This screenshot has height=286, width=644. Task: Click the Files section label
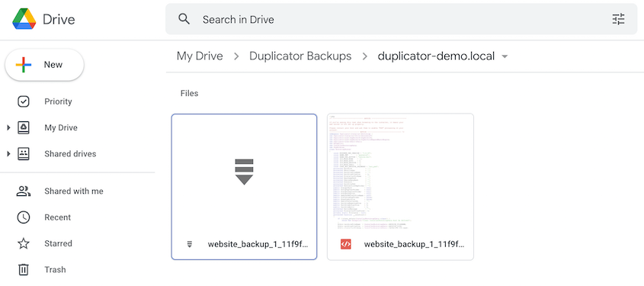coord(189,93)
